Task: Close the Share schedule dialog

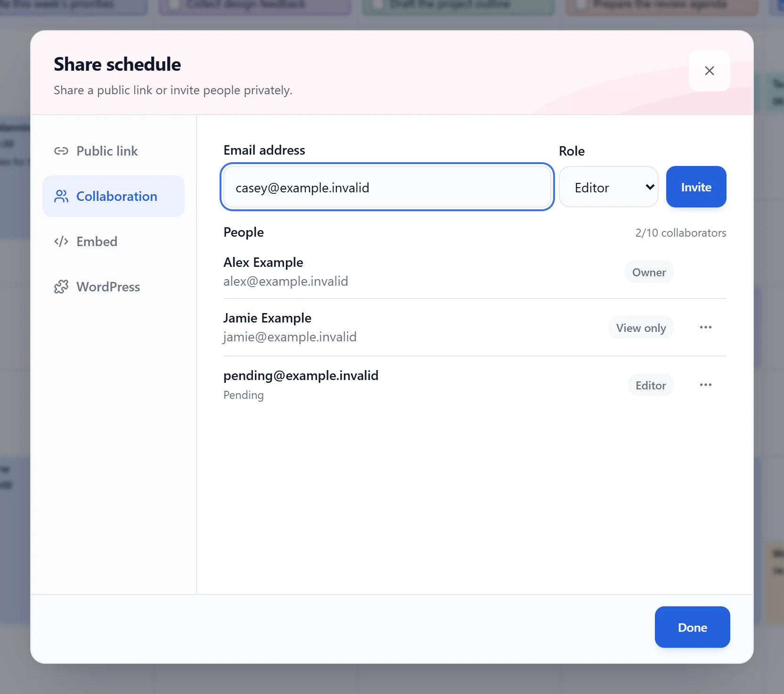Action: [x=709, y=71]
